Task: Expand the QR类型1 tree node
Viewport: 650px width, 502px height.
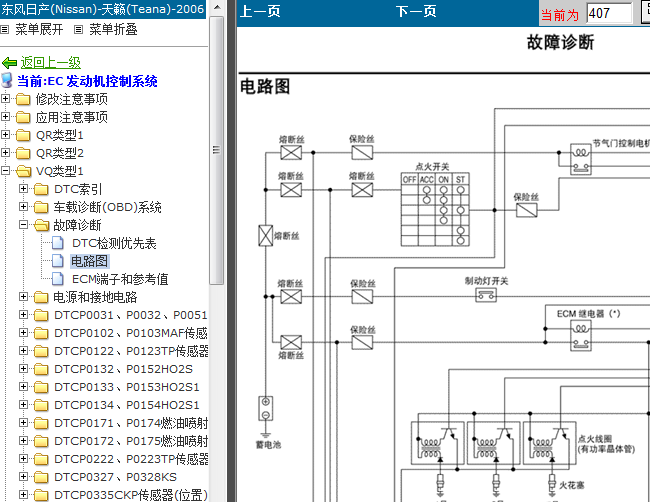Action: pyautogui.click(x=5, y=135)
